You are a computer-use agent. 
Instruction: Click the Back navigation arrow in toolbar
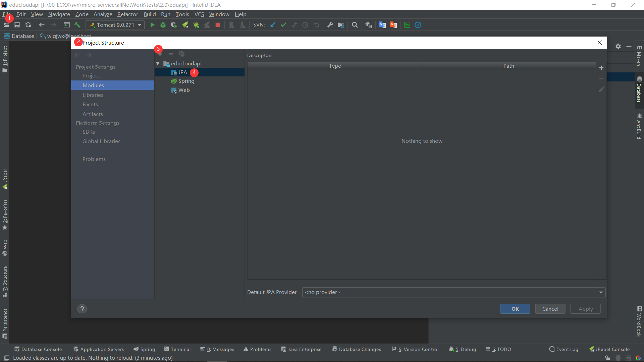(x=42, y=25)
